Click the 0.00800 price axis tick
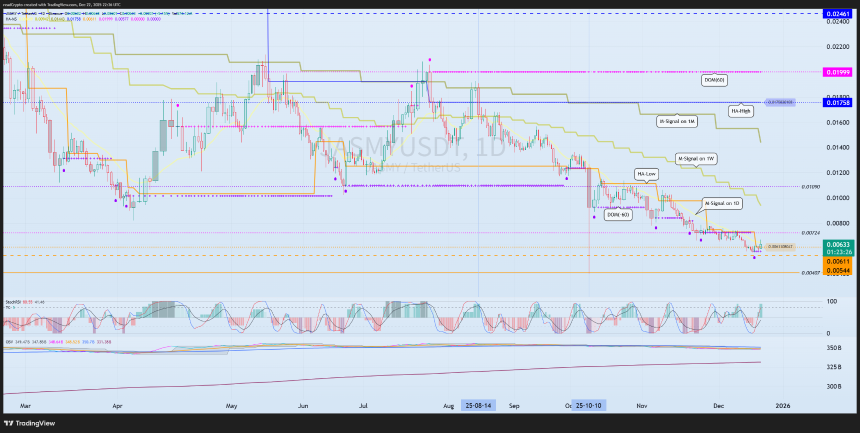Viewport: 860px width, 433px height. pyautogui.click(x=836, y=223)
